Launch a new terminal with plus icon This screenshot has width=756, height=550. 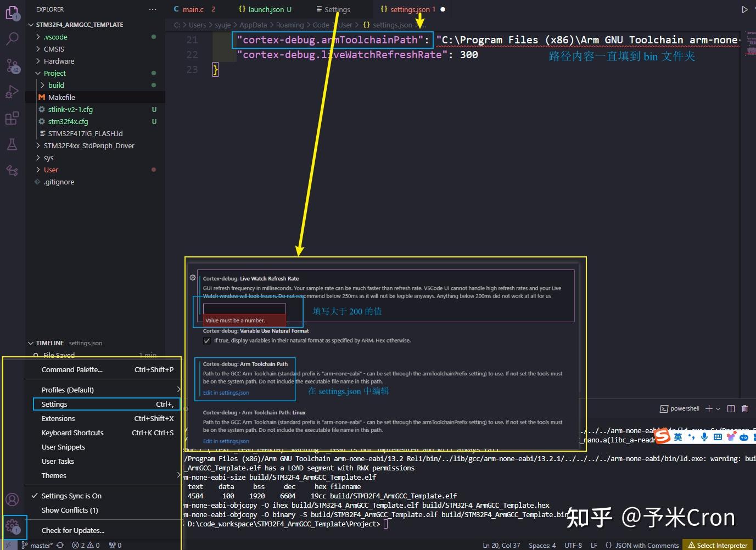coord(709,408)
